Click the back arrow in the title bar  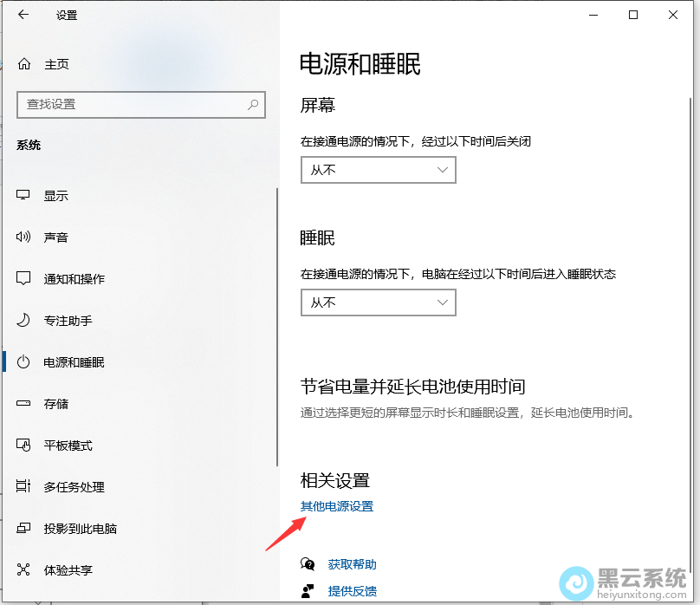(x=23, y=15)
